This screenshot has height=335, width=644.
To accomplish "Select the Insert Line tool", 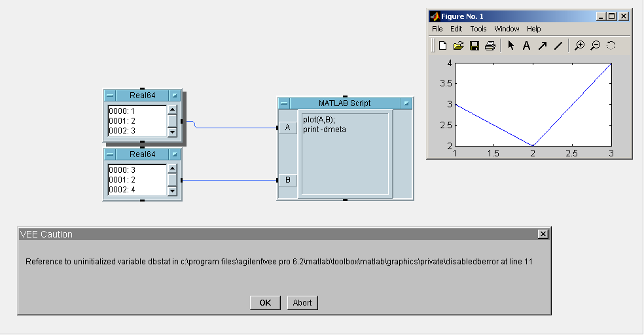I will [558, 46].
